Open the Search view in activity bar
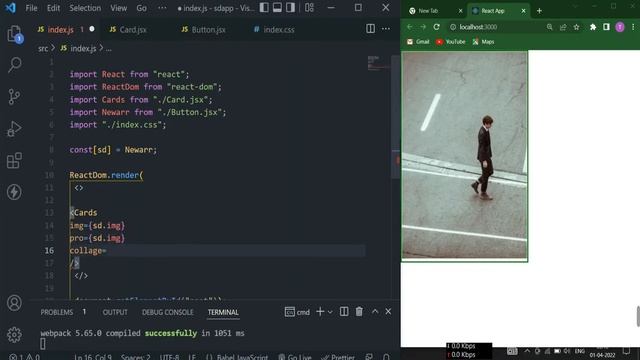The image size is (640, 360). coord(14,64)
